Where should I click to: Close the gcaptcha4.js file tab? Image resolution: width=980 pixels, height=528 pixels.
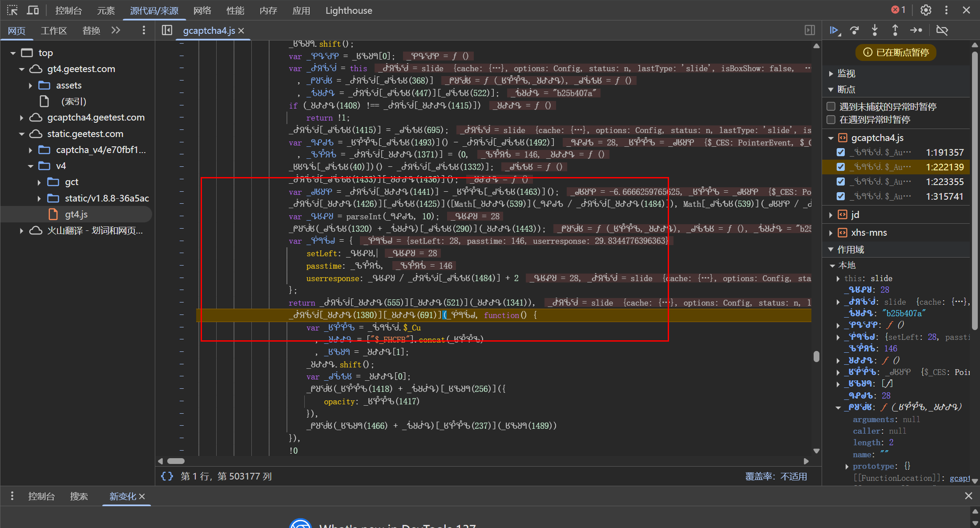point(241,31)
